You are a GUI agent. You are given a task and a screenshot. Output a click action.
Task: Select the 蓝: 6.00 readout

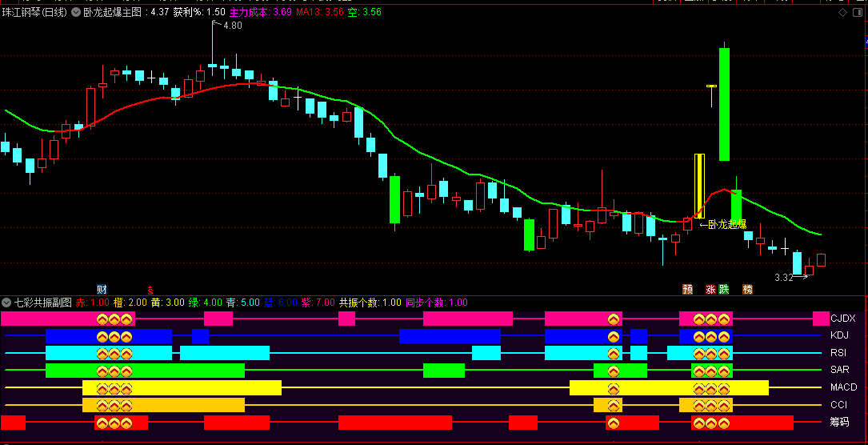click(281, 303)
